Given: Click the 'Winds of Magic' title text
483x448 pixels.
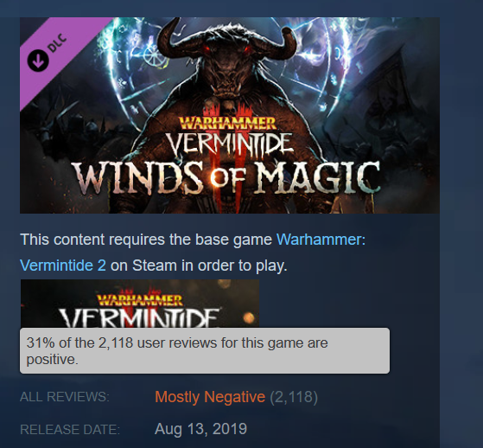Looking at the screenshot, I should [226, 178].
